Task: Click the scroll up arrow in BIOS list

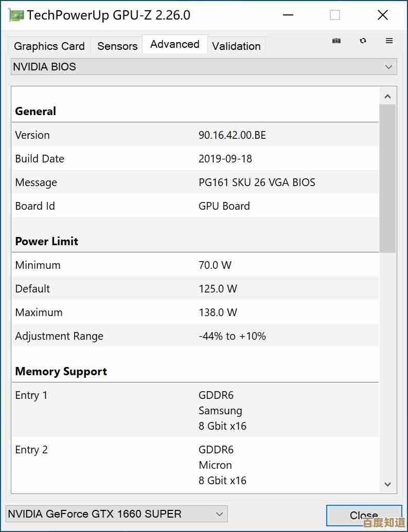Action: (388, 96)
